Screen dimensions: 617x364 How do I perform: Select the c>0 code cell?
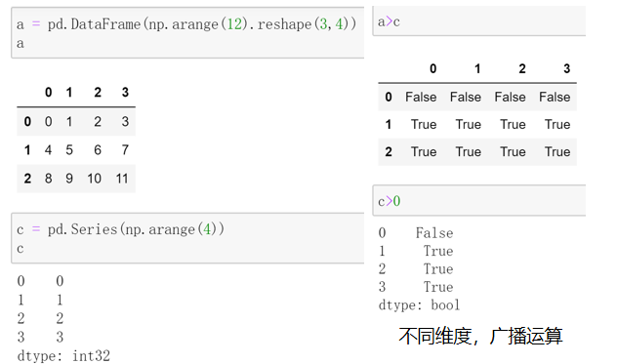[x=479, y=201]
